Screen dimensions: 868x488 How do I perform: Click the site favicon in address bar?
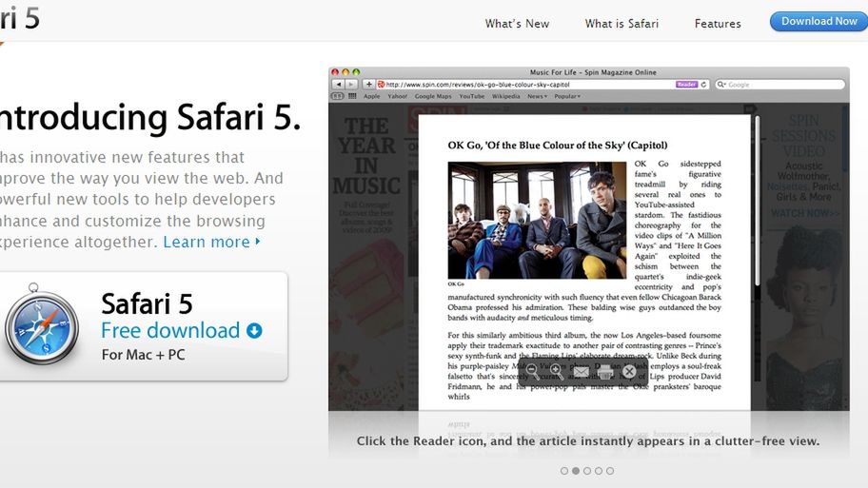point(381,85)
